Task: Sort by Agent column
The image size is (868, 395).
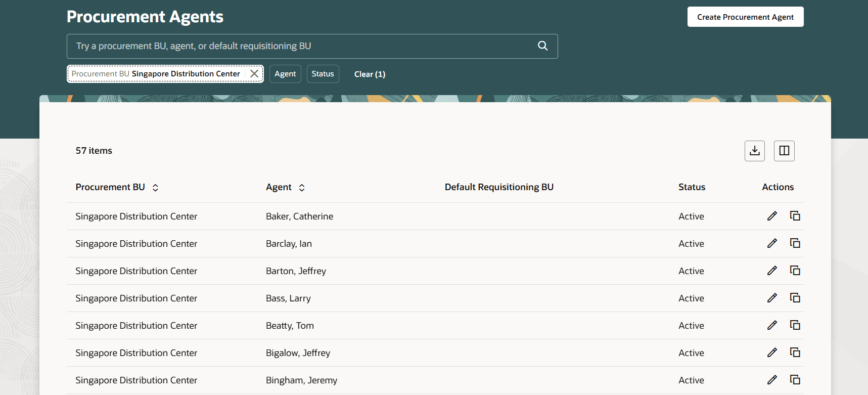Action: point(302,188)
